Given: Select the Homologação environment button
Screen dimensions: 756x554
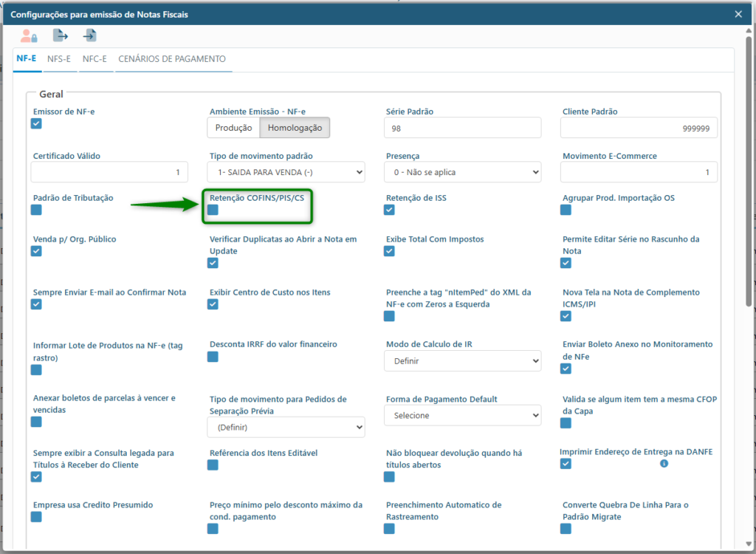Looking at the screenshot, I should point(295,128).
